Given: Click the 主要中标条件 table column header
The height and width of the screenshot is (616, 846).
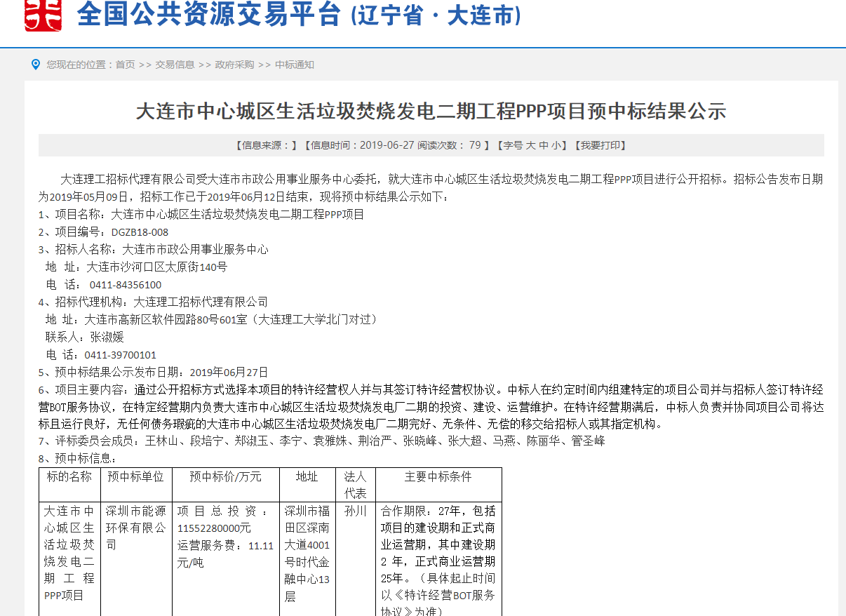Looking at the screenshot, I should 438,477.
